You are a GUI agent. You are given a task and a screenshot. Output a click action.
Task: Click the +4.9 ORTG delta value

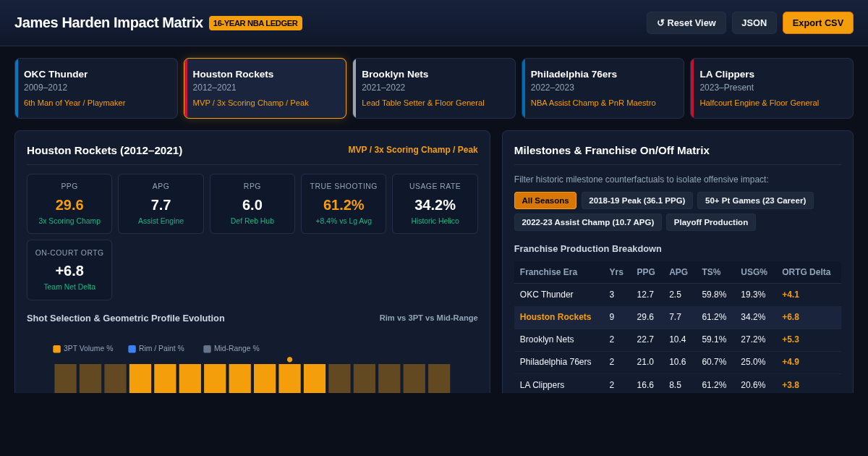(x=791, y=362)
